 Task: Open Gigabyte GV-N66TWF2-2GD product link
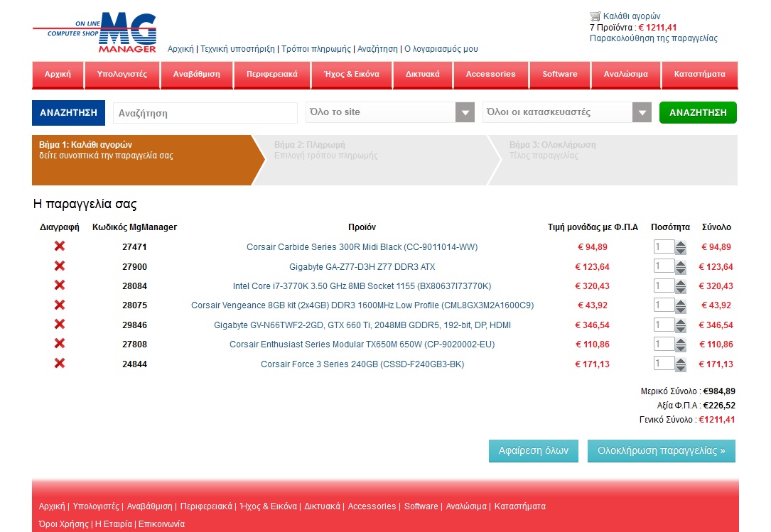362,325
